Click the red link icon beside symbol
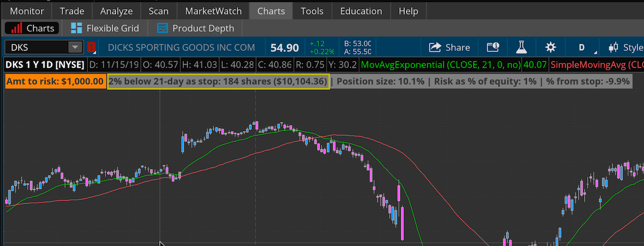 click(92, 48)
